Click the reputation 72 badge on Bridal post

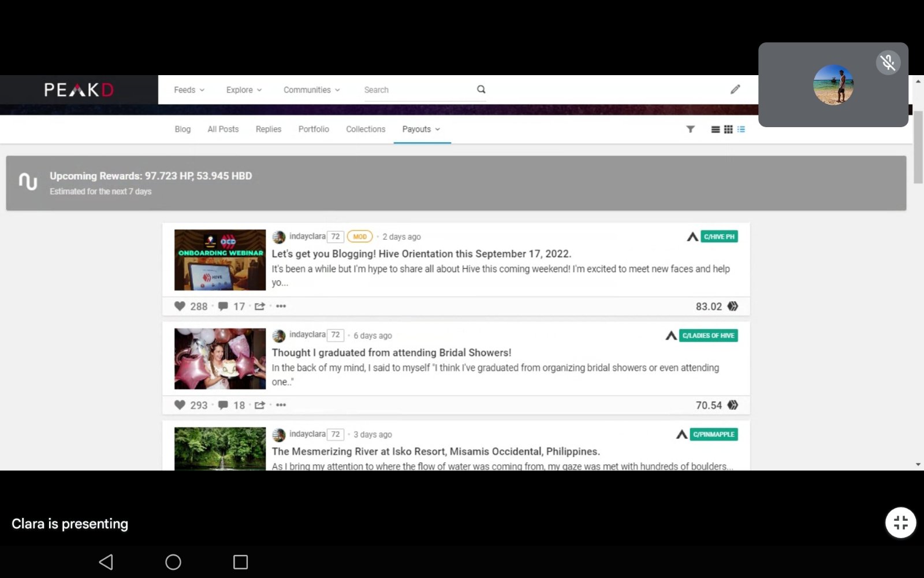(336, 335)
